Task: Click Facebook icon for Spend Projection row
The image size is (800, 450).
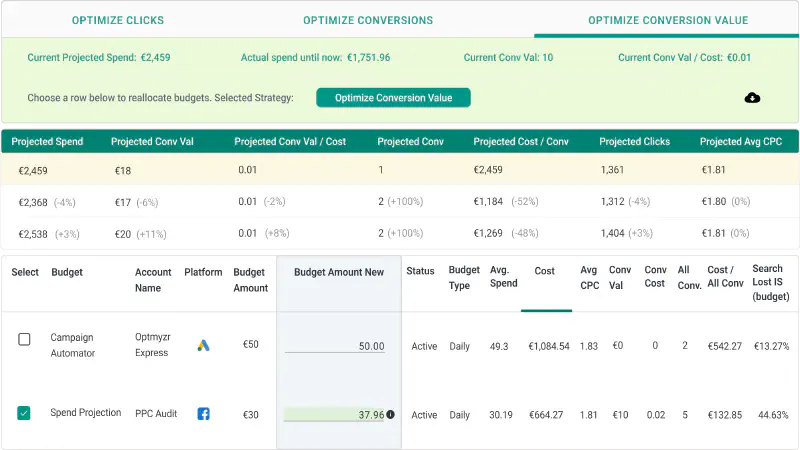Action: (x=203, y=414)
